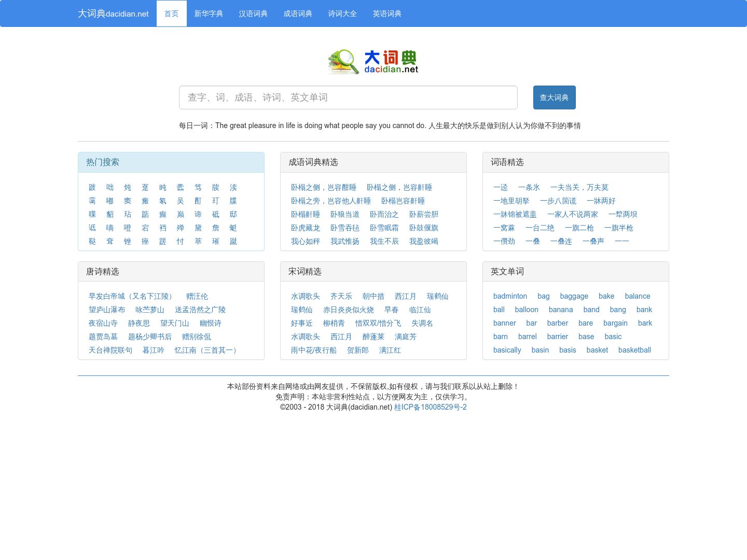
Task: Go to the 汉语词典 section
Action: [x=253, y=13]
